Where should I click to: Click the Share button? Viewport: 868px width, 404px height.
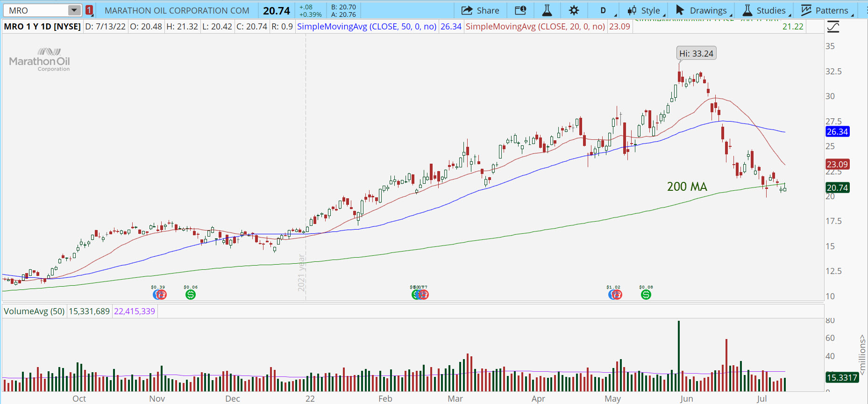point(480,10)
